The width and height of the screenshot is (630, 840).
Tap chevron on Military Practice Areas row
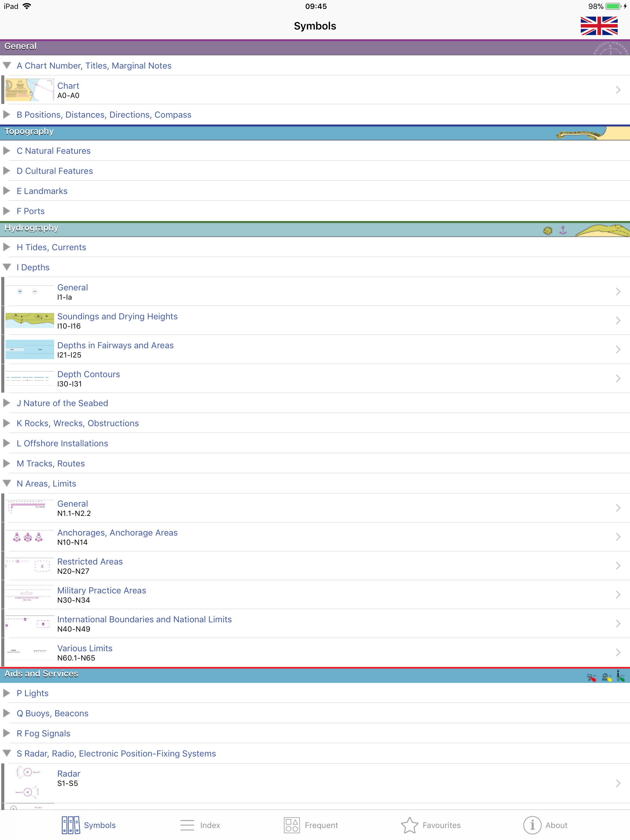coord(618,595)
